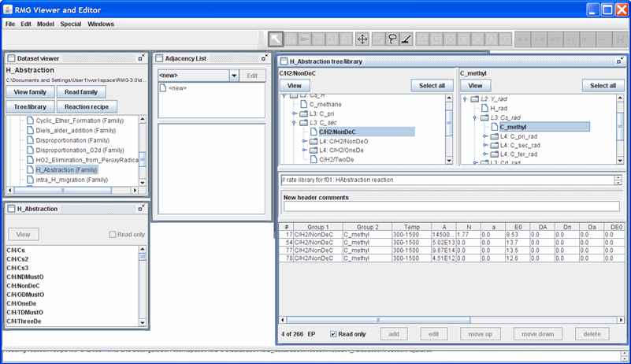Select H_rad in the right tree
Viewport: 631px width, 364px height.
[x=499, y=108]
